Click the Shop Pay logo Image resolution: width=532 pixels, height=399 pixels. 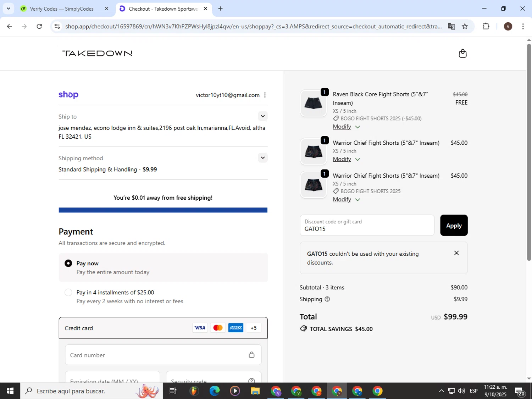(x=68, y=95)
